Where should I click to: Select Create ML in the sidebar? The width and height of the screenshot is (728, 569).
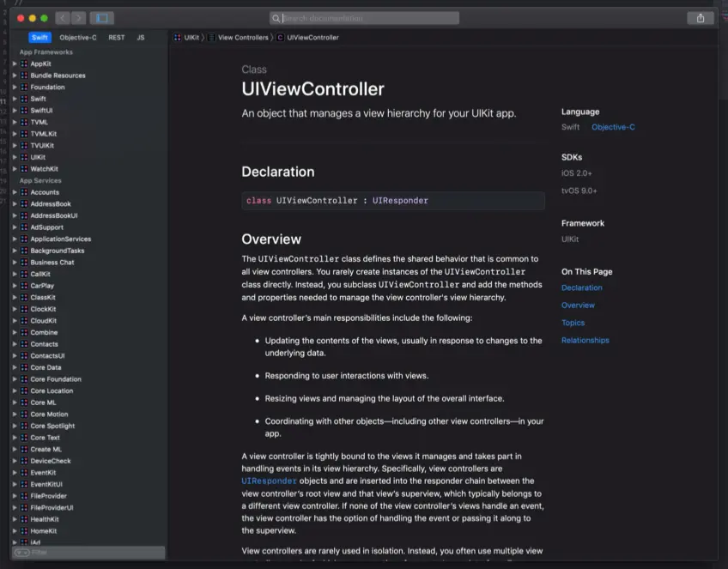(x=46, y=449)
